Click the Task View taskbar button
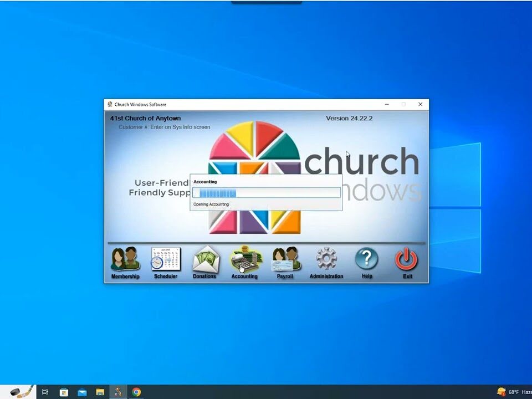The width and height of the screenshot is (532, 399). tap(45, 392)
